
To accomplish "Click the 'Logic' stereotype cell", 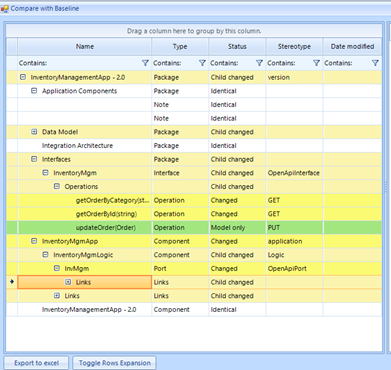I will point(294,255).
